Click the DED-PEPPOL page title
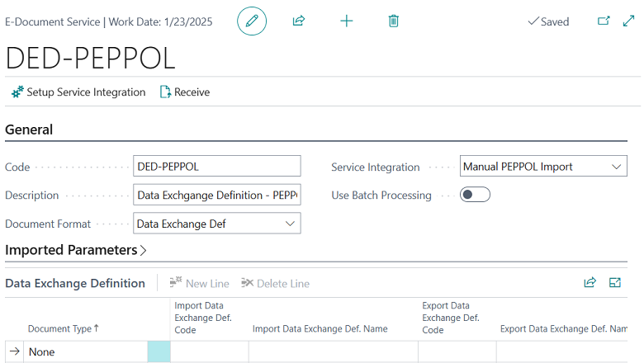The height and width of the screenshot is (363, 644). tap(90, 58)
